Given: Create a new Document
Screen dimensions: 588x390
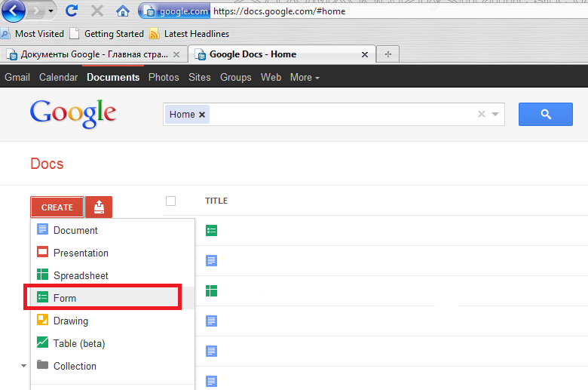Looking at the screenshot, I should pyautogui.click(x=112, y=230).
